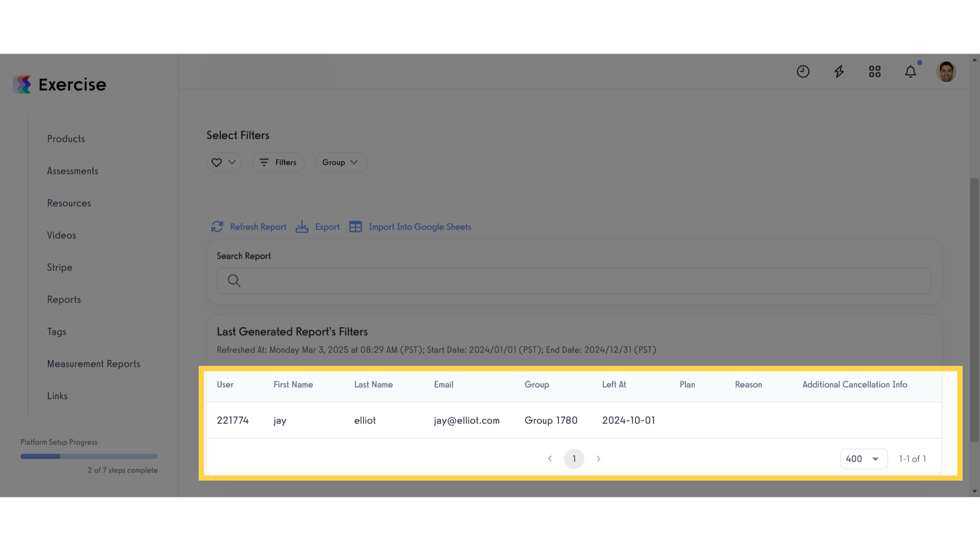This screenshot has width=980, height=551.
Task: Click the Left At column header
Action: point(614,385)
